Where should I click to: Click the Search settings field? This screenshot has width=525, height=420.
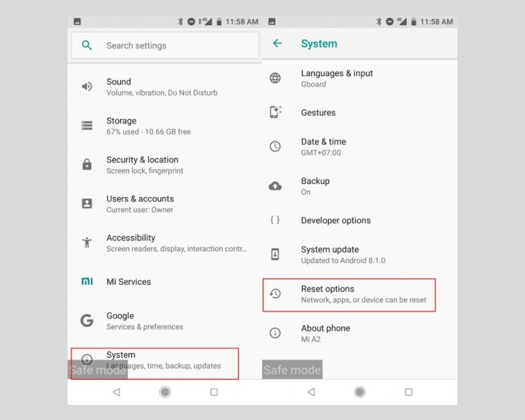(165, 45)
